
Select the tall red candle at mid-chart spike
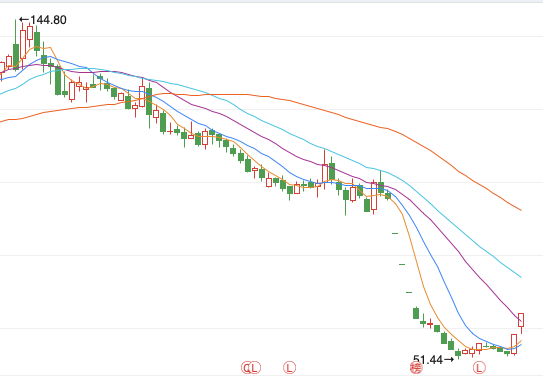pos(324,170)
